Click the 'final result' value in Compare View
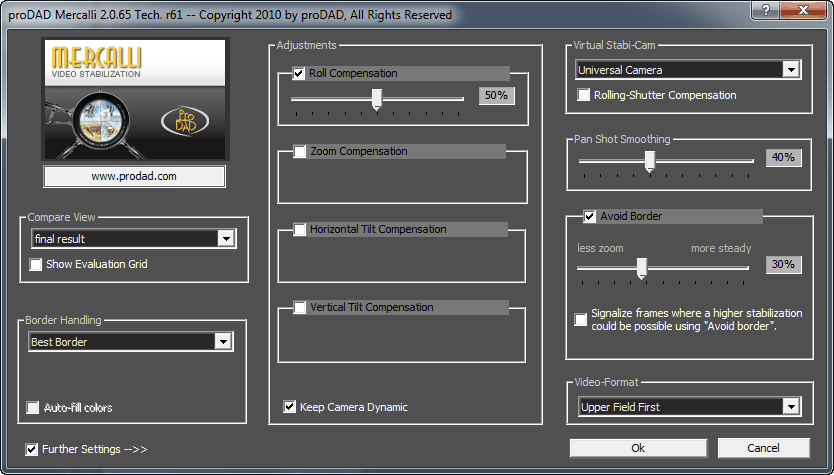 pyautogui.click(x=60, y=239)
